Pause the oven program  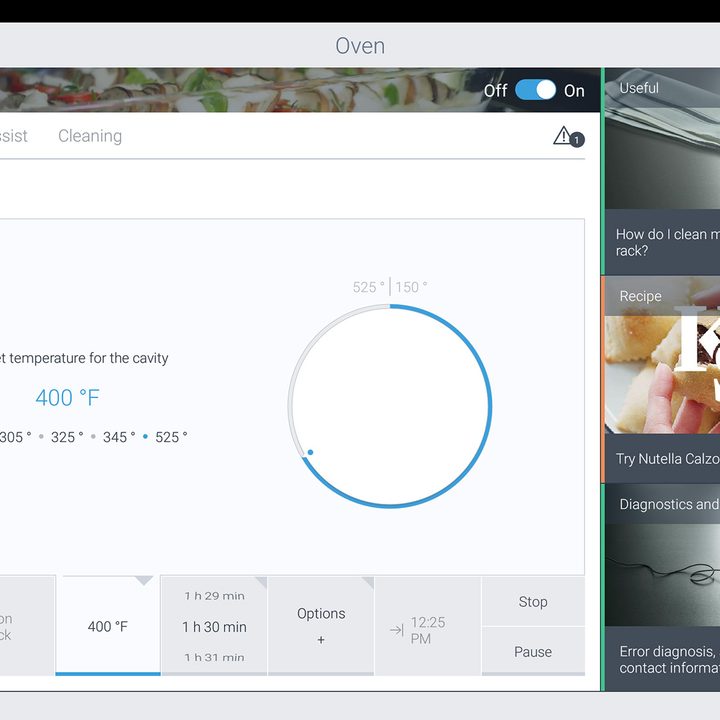click(x=533, y=652)
